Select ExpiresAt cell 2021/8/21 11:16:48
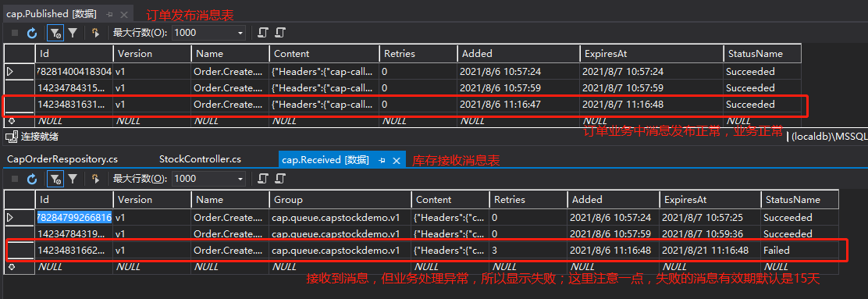The image size is (868, 299). (x=709, y=251)
